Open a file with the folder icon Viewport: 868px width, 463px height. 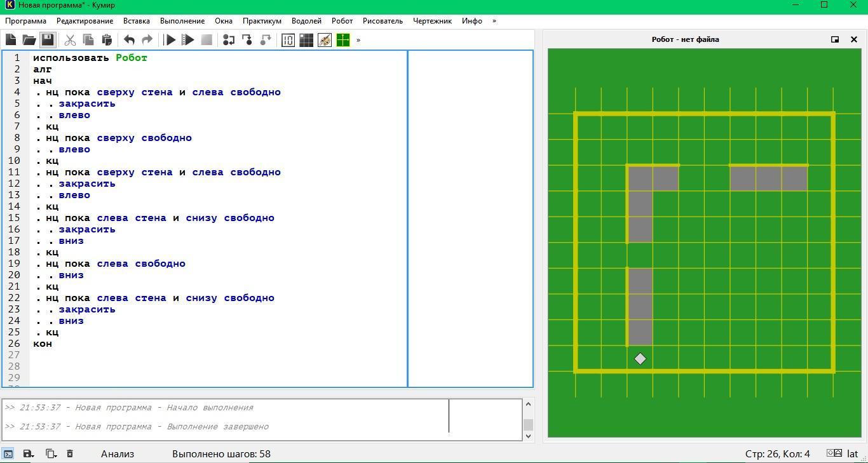[x=29, y=40]
